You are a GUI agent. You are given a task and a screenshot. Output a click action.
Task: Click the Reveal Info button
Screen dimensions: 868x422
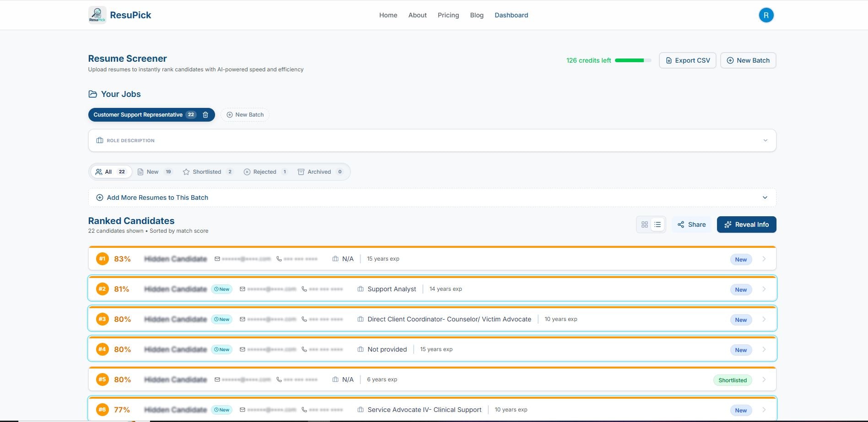coord(746,224)
